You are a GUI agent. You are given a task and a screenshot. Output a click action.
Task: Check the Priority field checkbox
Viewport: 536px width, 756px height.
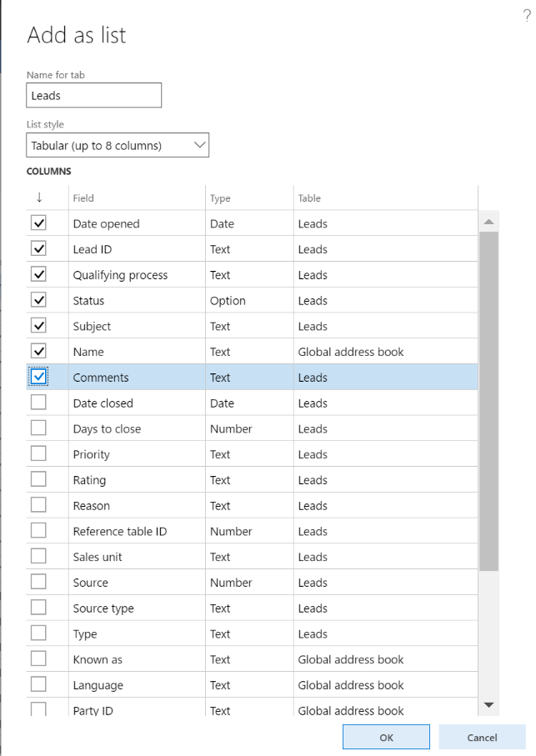38,454
